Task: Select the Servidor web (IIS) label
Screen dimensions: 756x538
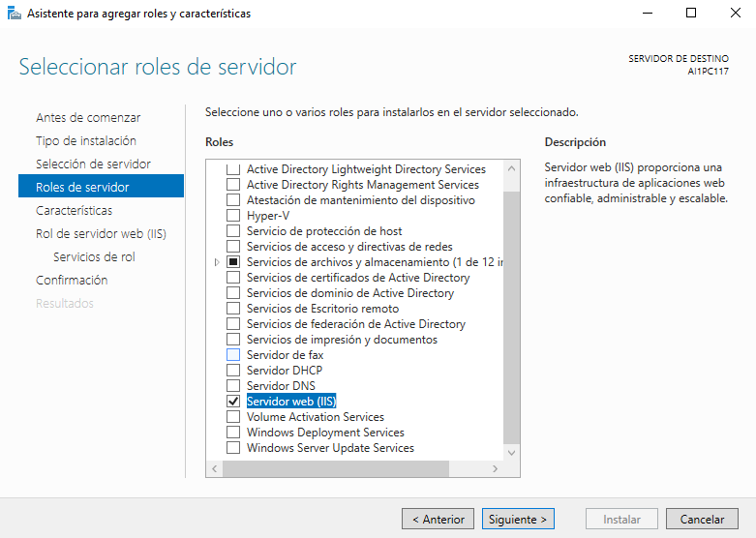Action: click(291, 402)
